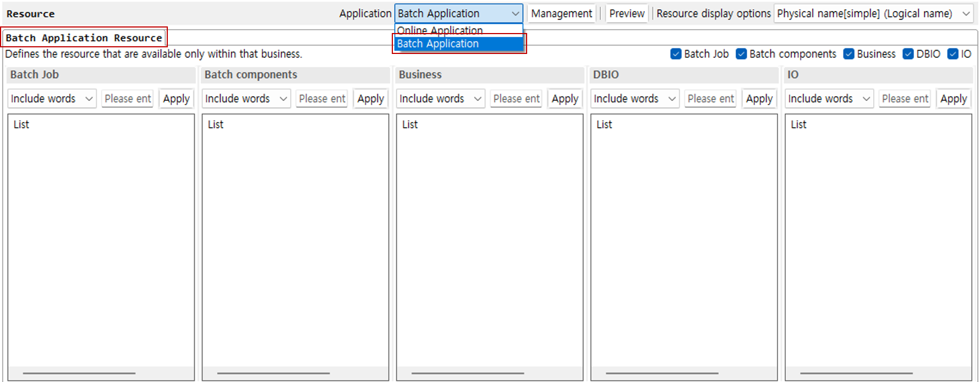Apply the DBIO filter
Screen dimensions: 980x382
click(759, 99)
